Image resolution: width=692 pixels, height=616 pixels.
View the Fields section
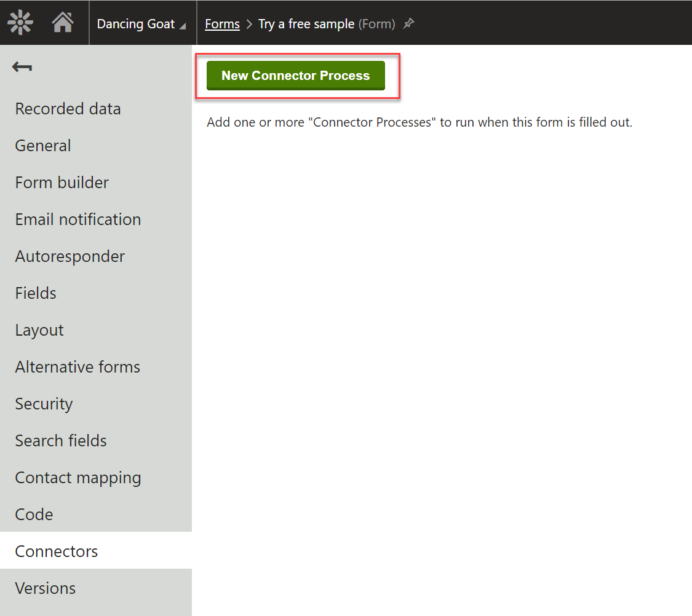click(35, 293)
